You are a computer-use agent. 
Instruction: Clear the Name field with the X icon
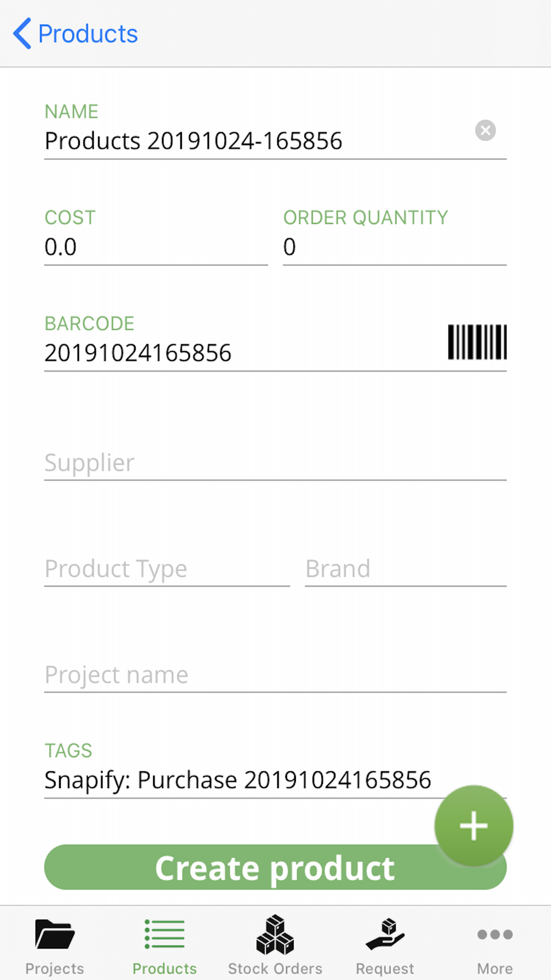point(485,131)
